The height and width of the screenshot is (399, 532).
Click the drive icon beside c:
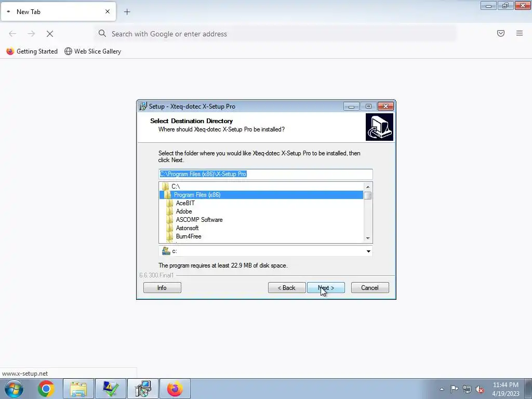[166, 251]
